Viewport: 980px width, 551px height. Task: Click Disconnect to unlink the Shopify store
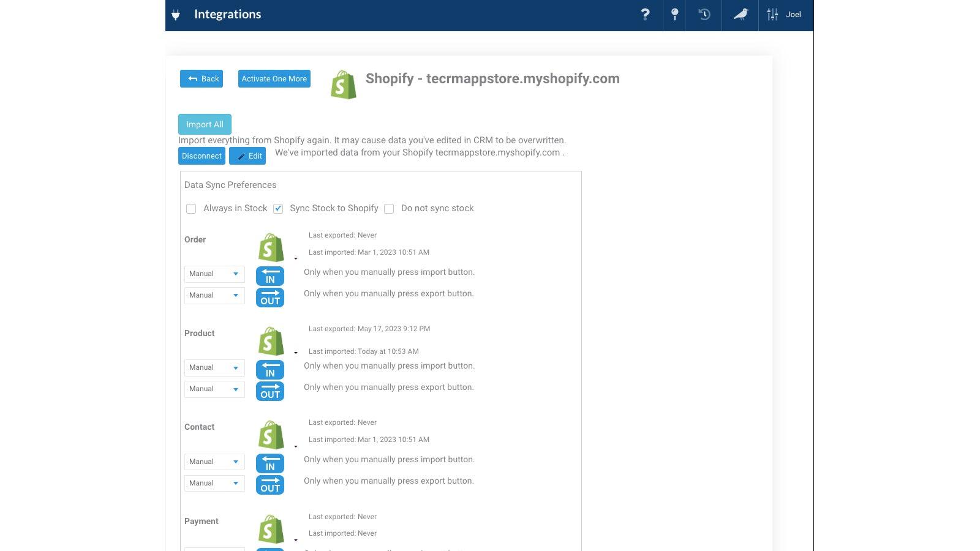202,156
